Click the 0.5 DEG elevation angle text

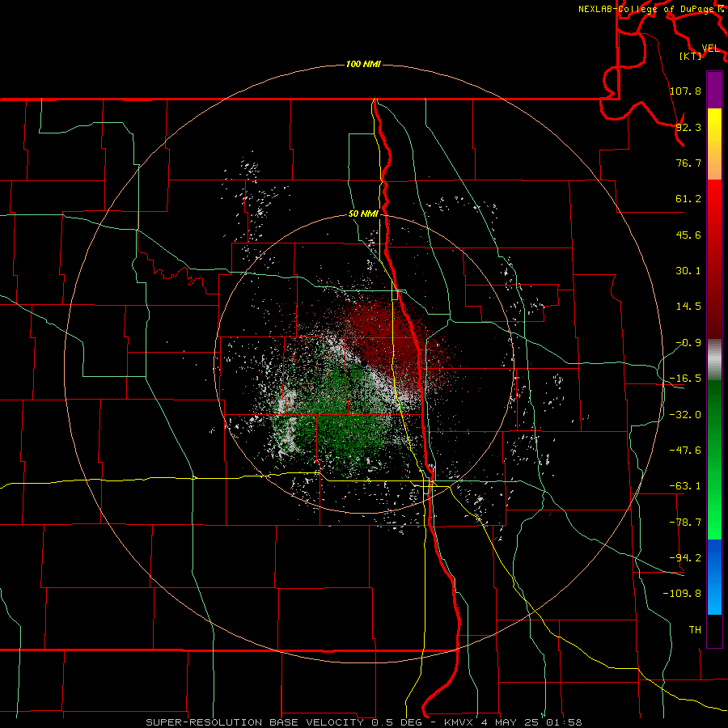[396, 722]
